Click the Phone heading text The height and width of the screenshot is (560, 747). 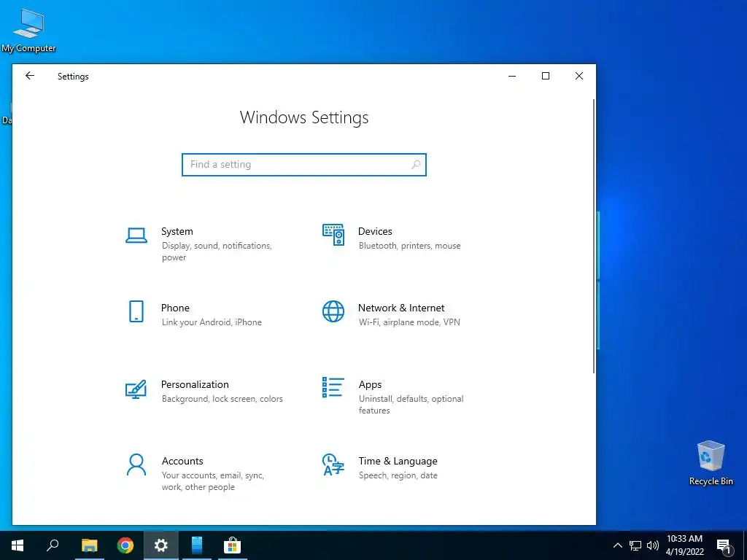[x=175, y=308]
